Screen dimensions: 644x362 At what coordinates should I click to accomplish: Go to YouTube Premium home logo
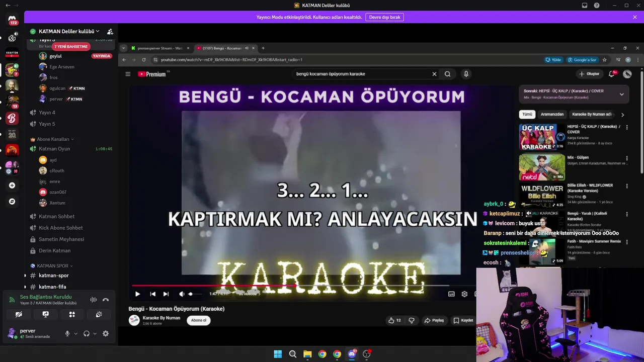(151, 74)
